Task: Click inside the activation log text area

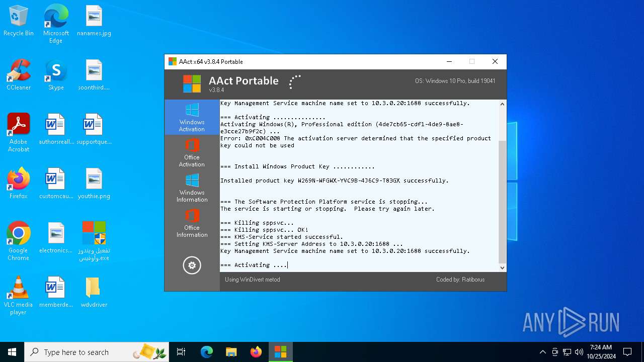Action: (359, 186)
